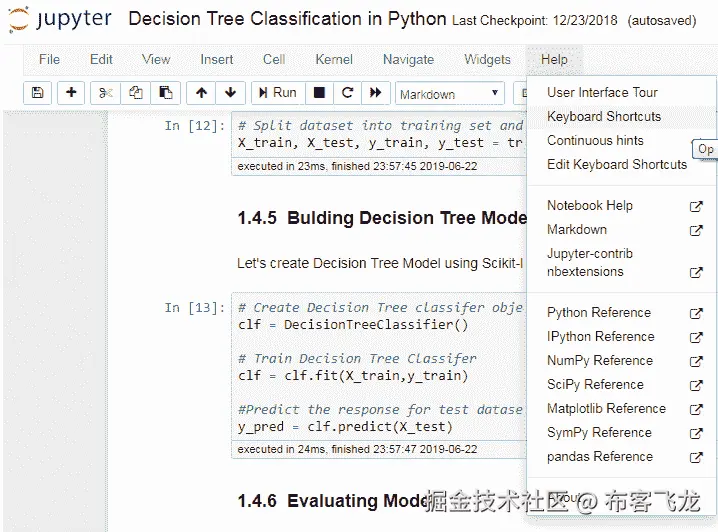Open SciPy Reference
718x532 pixels.
(595, 385)
